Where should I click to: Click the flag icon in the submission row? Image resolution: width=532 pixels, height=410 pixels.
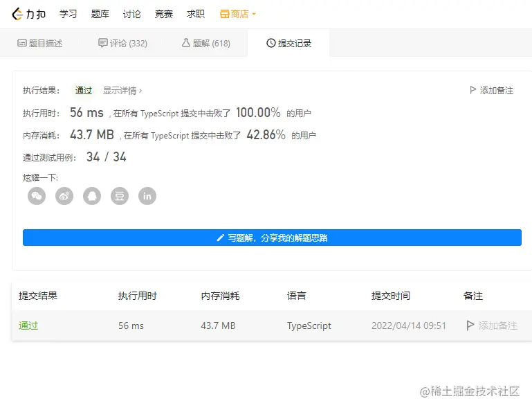pos(470,326)
